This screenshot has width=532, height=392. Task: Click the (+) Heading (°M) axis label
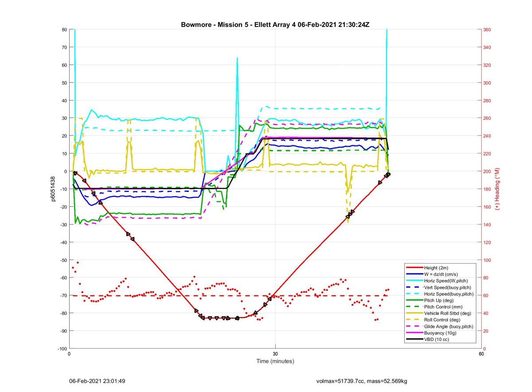point(497,189)
